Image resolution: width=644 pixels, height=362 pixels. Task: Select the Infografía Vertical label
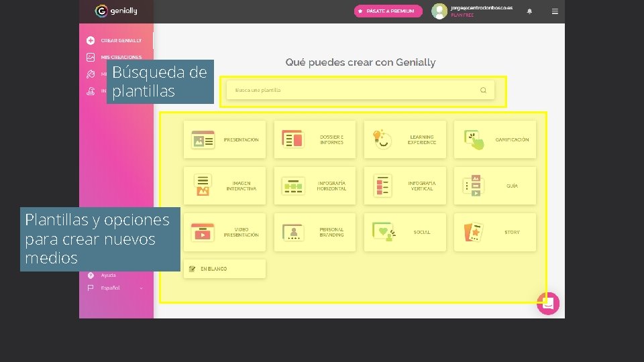422,186
